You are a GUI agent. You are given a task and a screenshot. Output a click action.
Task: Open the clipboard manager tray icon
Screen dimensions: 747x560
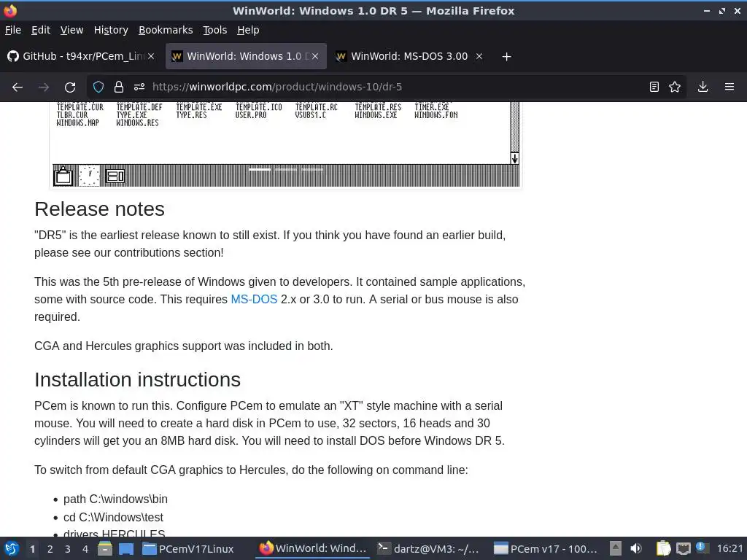(x=663, y=549)
